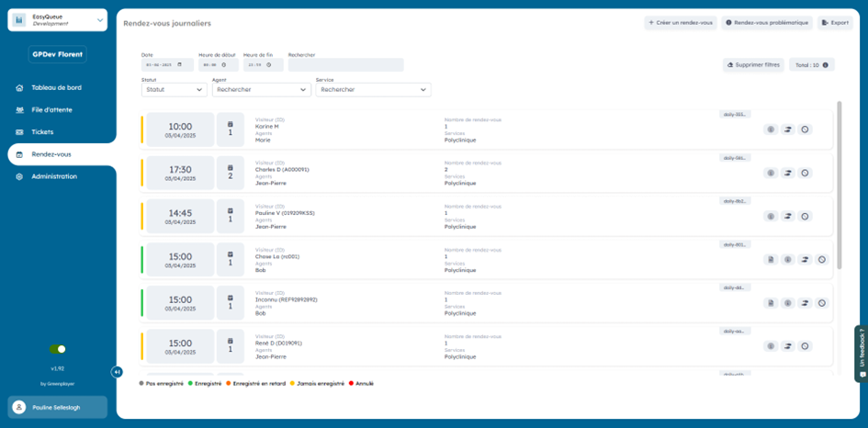Click the info icon on René D's appointment
Viewport: 868px width, 428px height.
pyautogui.click(x=771, y=346)
